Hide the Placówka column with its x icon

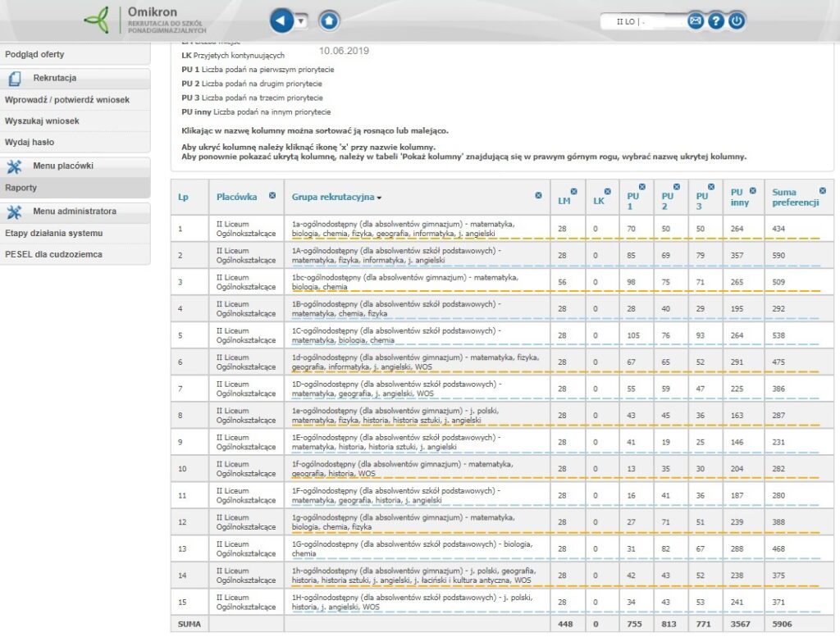click(x=272, y=196)
